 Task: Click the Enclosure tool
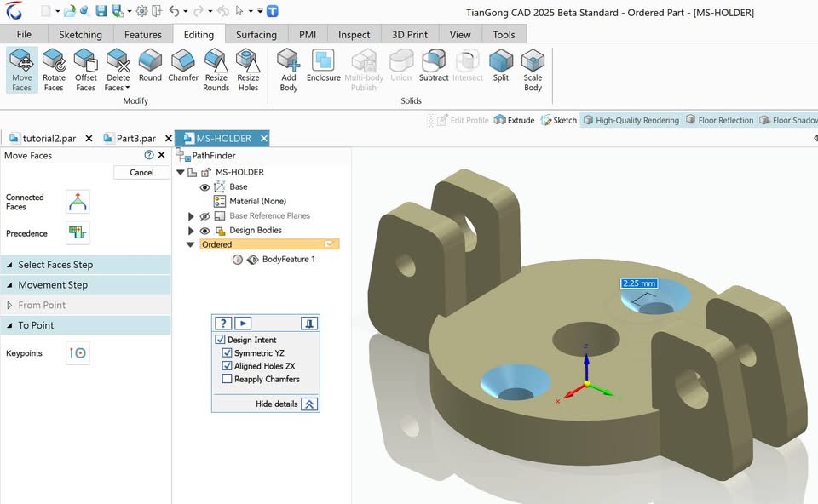point(324,66)
